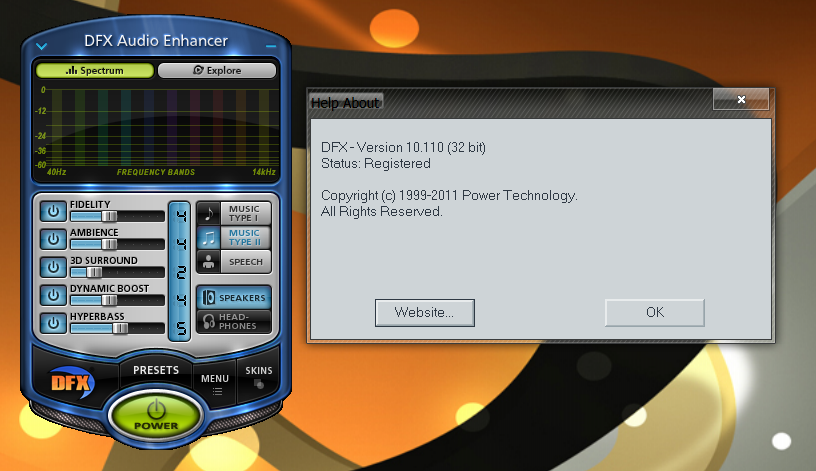Open the Skins selector

click(x=259, y=377)
